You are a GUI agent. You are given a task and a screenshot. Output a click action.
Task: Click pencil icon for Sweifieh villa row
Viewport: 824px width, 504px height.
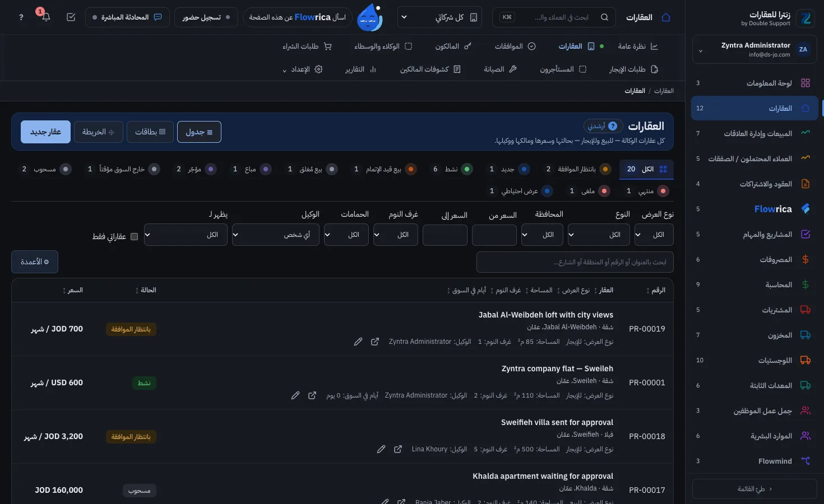(x=381, y=449)
